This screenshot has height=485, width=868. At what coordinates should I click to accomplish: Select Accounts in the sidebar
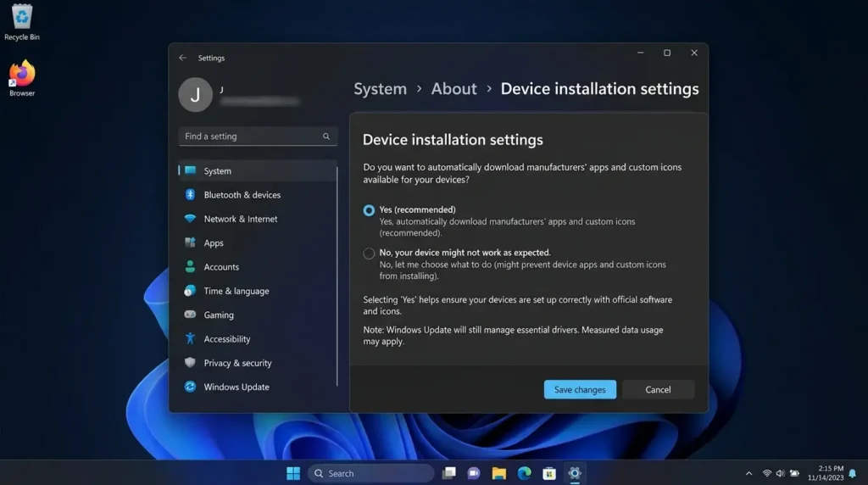258,267
